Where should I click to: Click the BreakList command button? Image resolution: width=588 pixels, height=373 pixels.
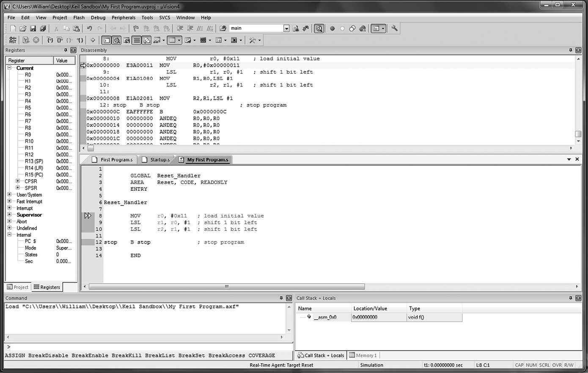coord(159,355)
